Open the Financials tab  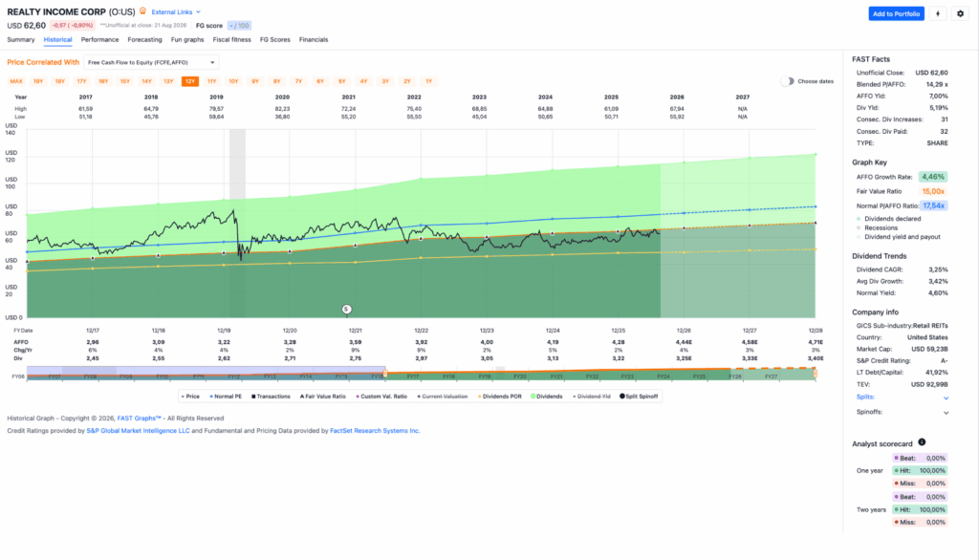tap(314, 39)
